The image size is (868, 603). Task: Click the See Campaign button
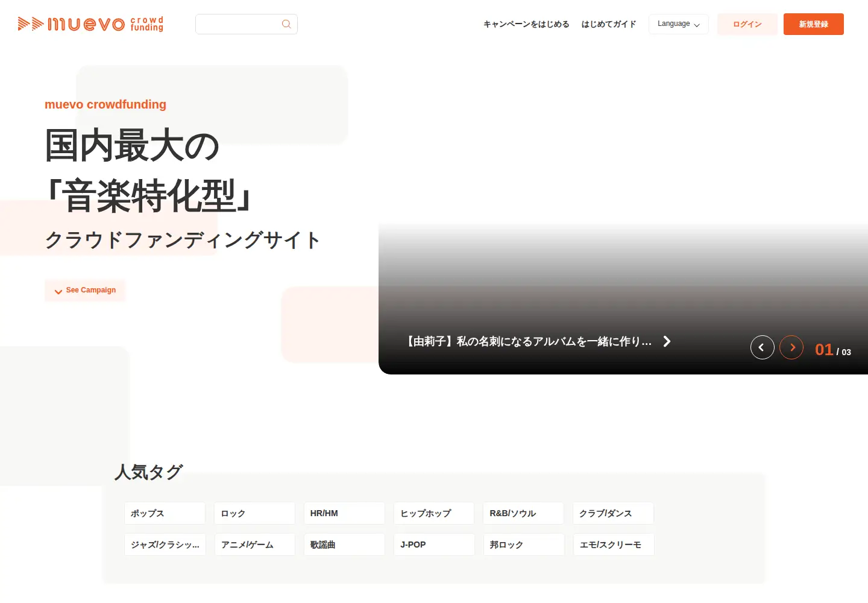(85, 291)
